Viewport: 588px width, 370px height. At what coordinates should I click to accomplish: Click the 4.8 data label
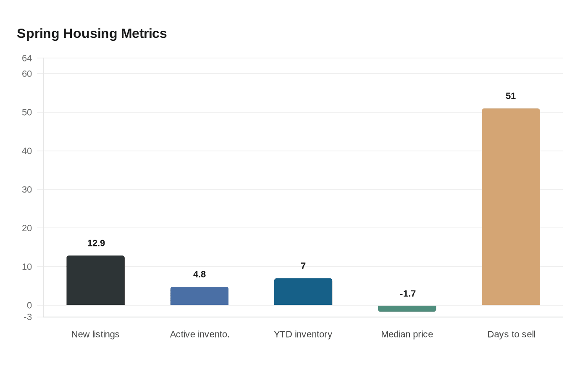[x=199, y=274]
